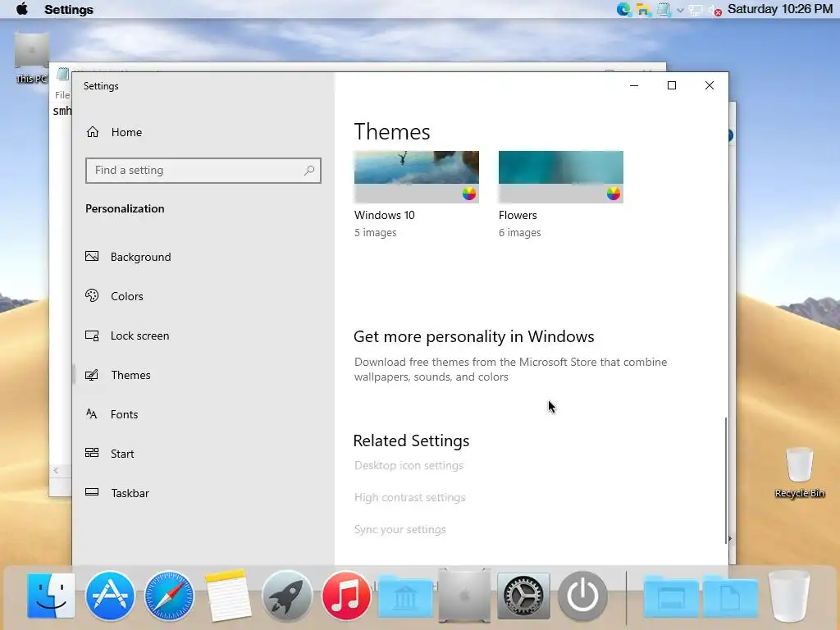Select the Taskbar icon
The height and width of the screenshot is (630, 840).
tap(92, 492)
